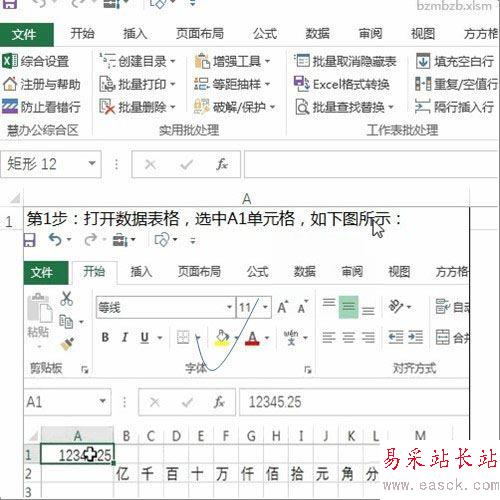Click the decrease font size A icon
This screenshot has height=500, width=500.
coord(302,307)
